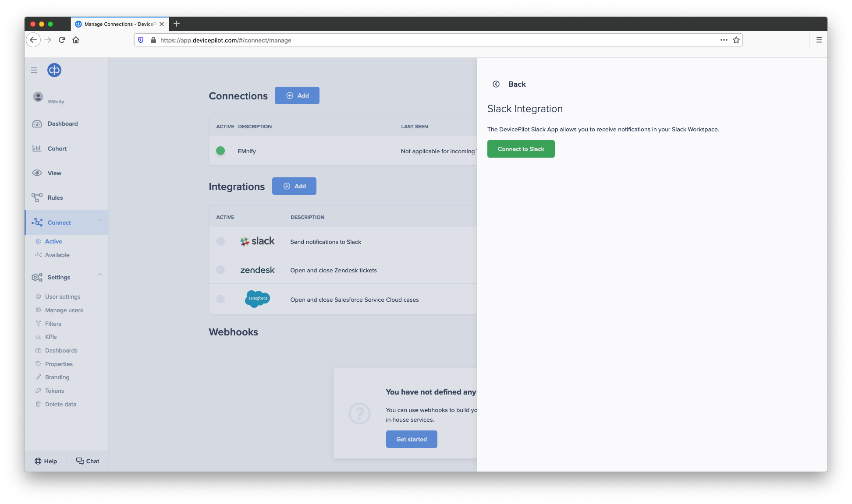Click the LAST SEEN column header

click(415, 127)
